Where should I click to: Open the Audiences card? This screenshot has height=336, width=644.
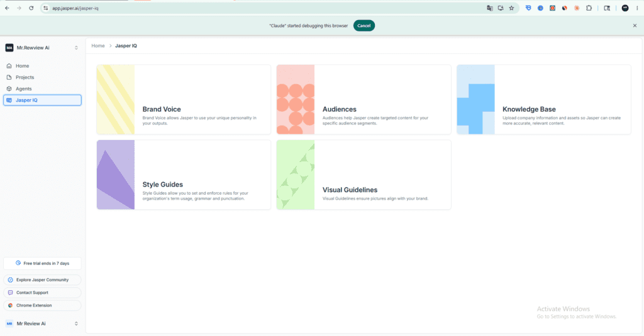click(364, 99)
